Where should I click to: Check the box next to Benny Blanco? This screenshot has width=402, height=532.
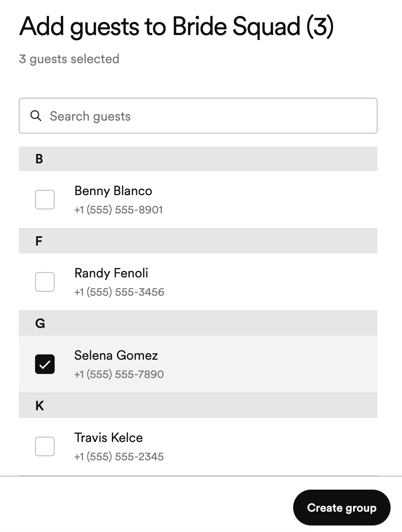(45, 200)
